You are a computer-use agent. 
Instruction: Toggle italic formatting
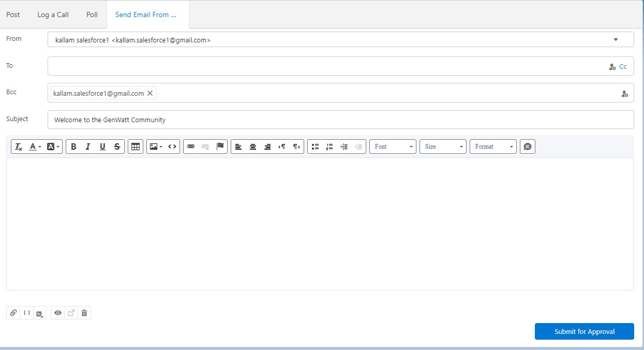pyautogui.click(x=88, y=147)
